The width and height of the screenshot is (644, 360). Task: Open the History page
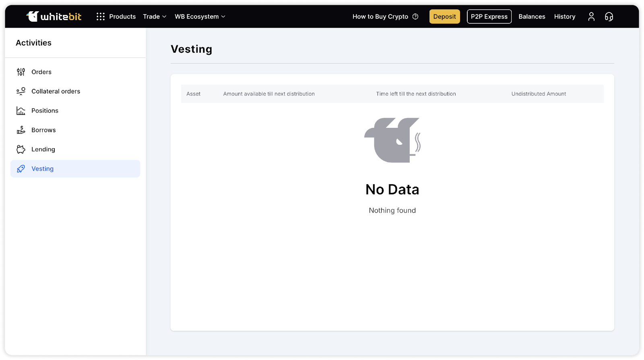(564, 16)
